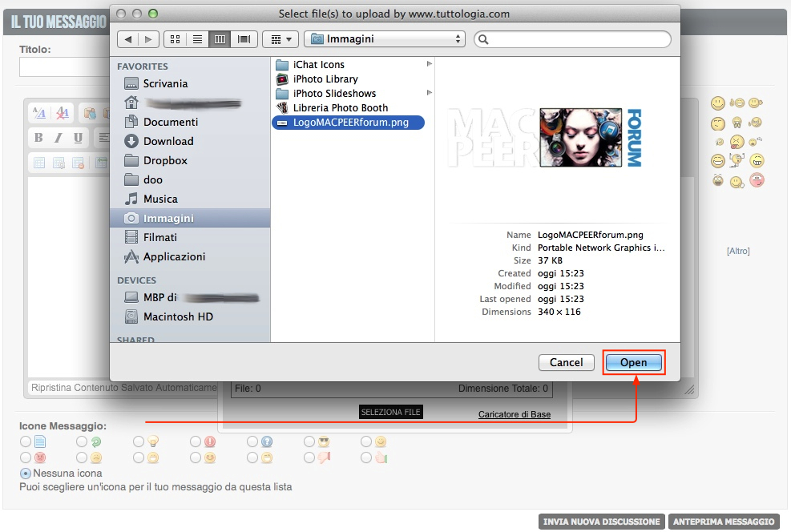The image size is (791, 532).
Task: Click the SELEZIONA FILE button
Action: click(x=391, y=412)
